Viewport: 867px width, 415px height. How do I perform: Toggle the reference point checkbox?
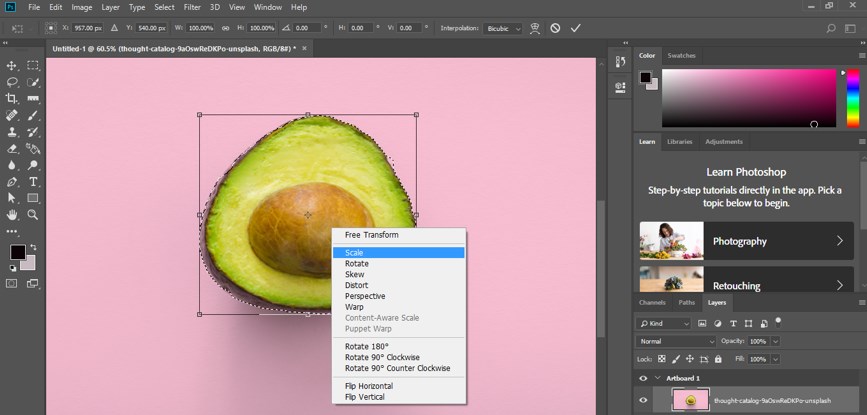(51, 28)
